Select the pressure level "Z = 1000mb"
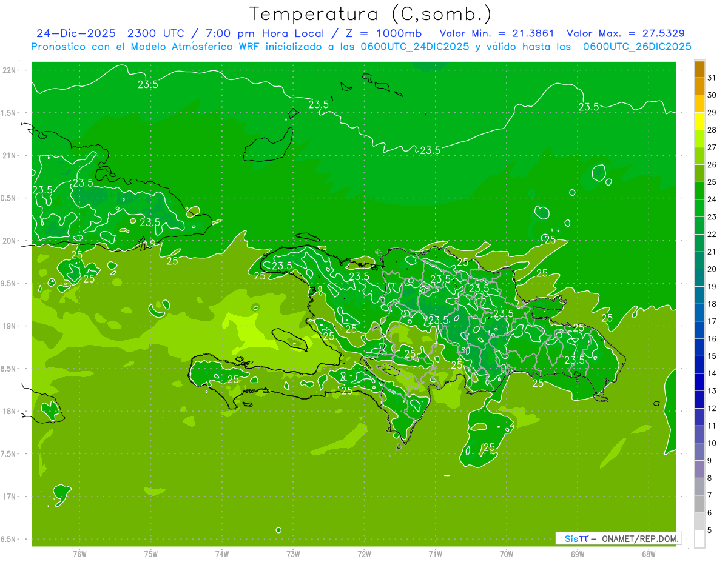 pos(383,33)
